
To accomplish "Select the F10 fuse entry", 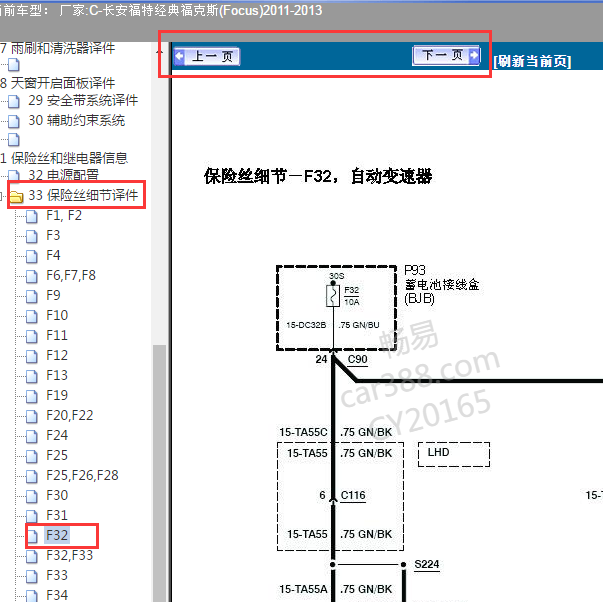I will coord(57,315).
